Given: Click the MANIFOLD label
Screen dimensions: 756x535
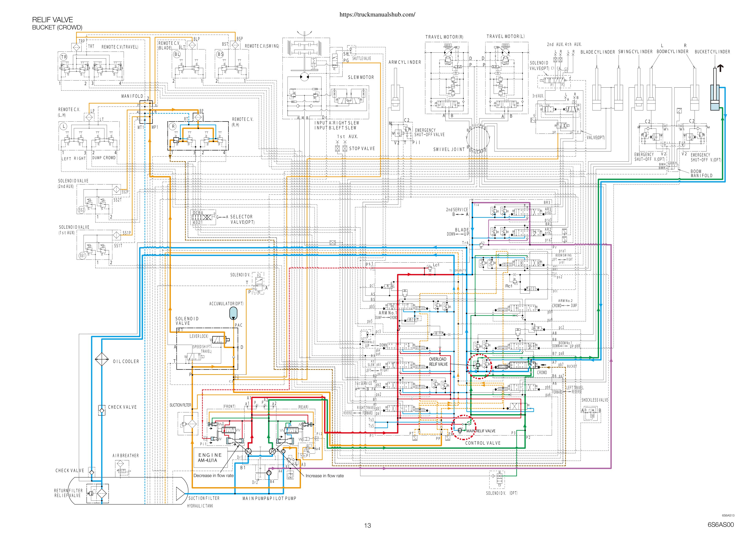Looking at the screenshot, I should coord(132,96).
